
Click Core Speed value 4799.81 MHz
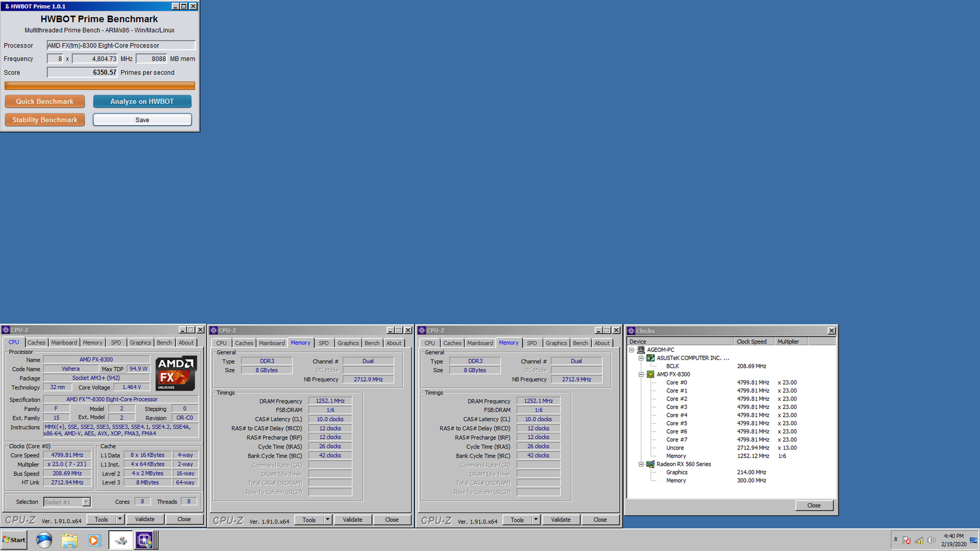pyautogui.click(x=67, y=455)
